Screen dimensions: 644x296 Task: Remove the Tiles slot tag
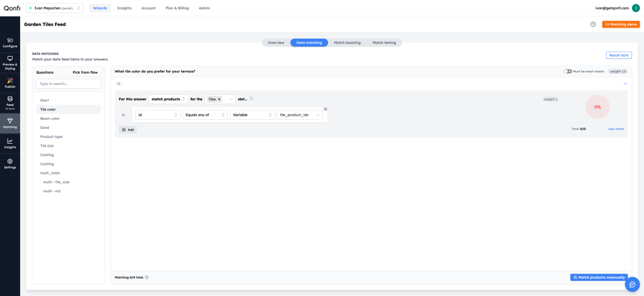pyautogui.click(x=219, y=99)
